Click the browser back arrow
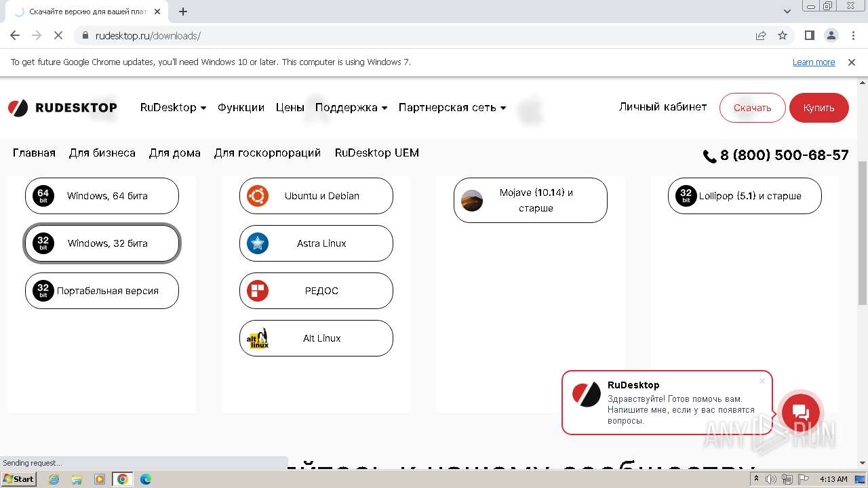Viewport: 868px width, 488px height. (x=15, y=35)
